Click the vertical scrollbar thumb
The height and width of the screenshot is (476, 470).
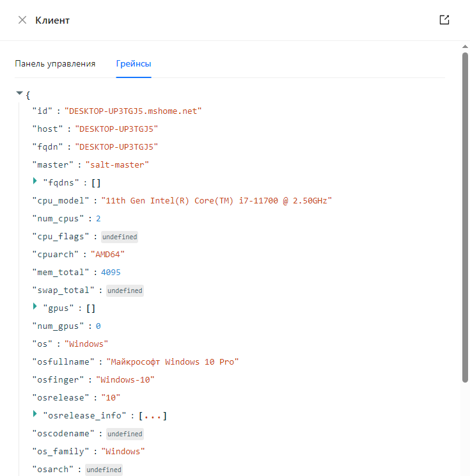point(465,218)
